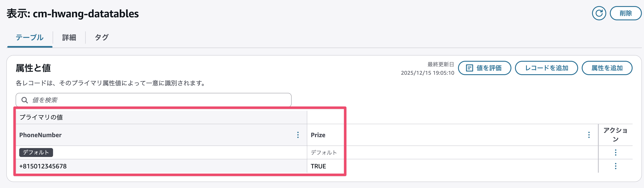Image resolution: width=644 pixels, height=188 pixels.
Task: Select the タグ tab
Action: (101, 38)
